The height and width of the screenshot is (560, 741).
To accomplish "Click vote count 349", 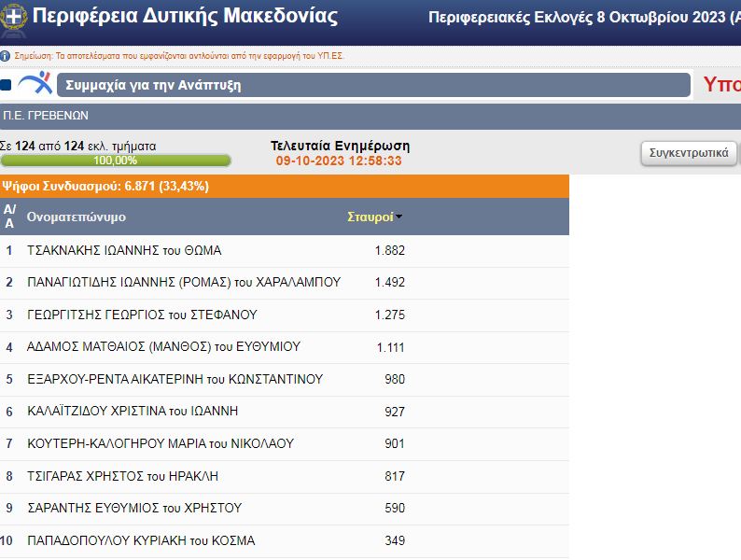I will point(395,540).
